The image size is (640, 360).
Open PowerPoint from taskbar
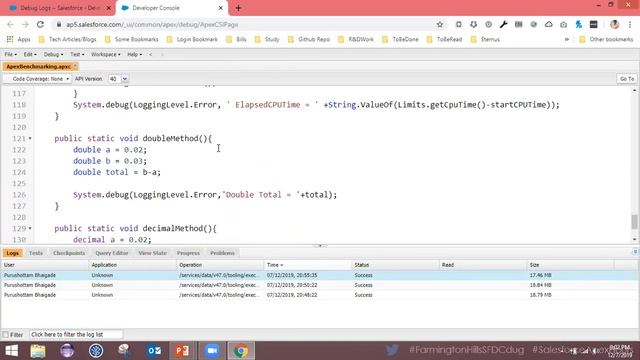point(182,351)
